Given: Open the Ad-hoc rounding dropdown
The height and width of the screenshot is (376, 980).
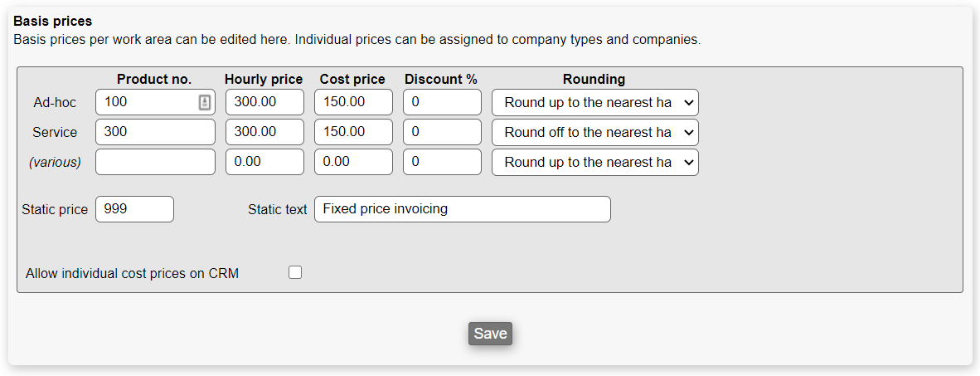Looking at the screenshot, I should pyautogui.click(x=594, y=103).
